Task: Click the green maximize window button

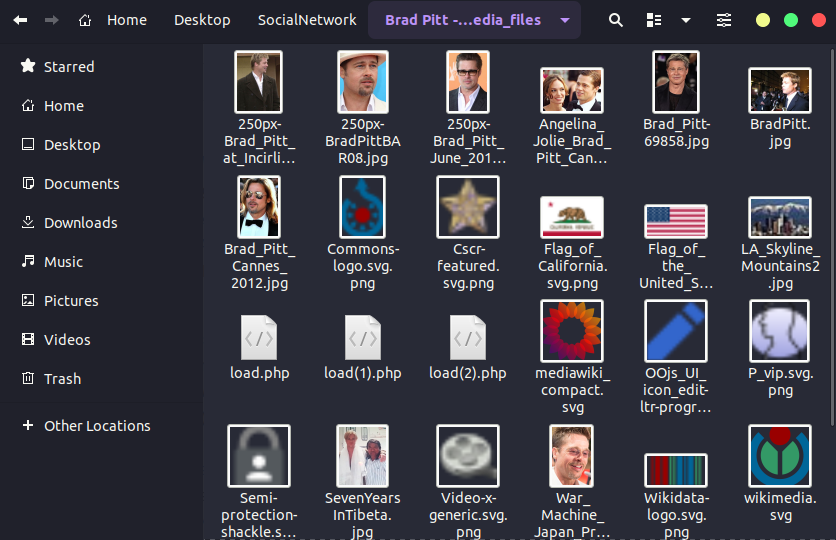Action: tap(791, 20)
